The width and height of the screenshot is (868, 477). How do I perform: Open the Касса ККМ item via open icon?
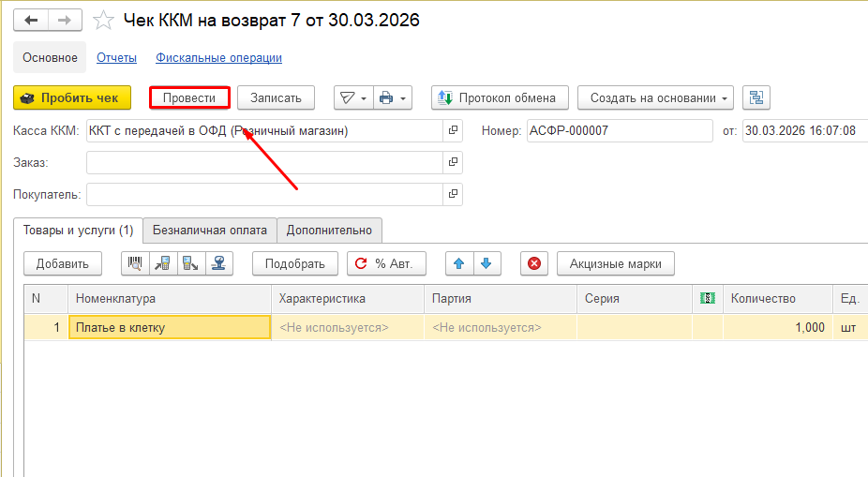pyautogui.click(x=453, y=130)
